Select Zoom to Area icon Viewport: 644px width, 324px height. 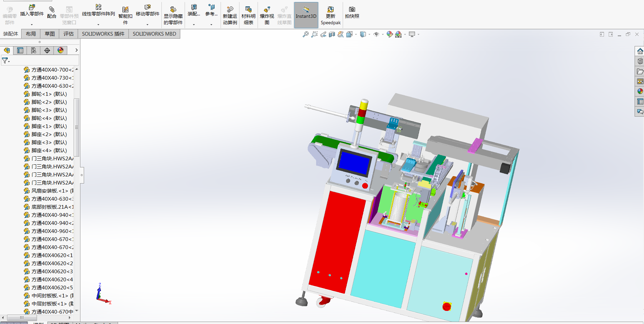(314, 34)
